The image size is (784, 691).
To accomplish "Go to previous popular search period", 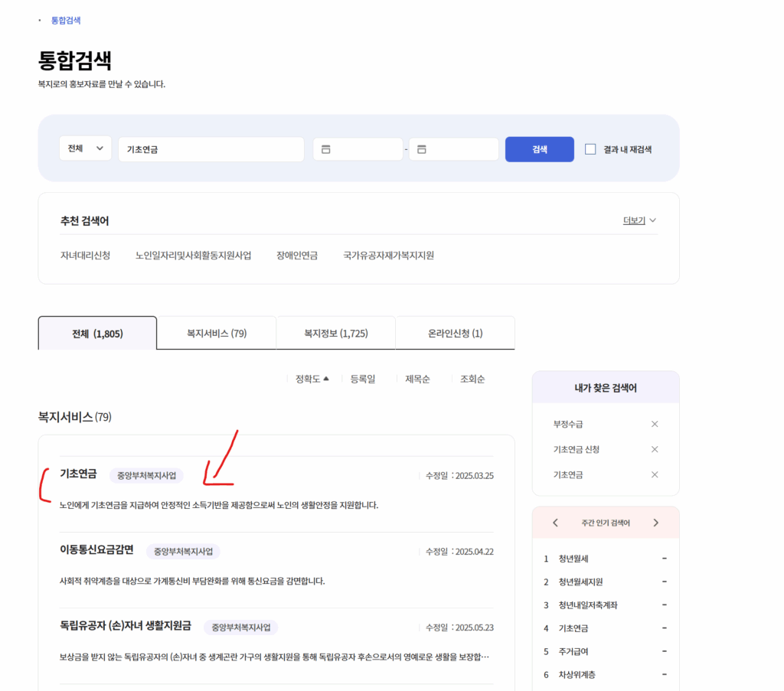I will [x=557, y=523].
